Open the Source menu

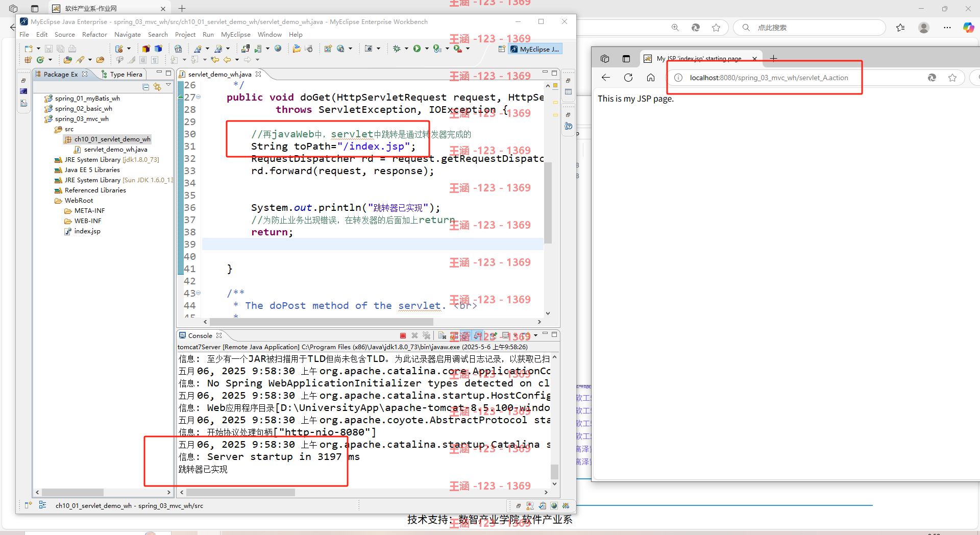(x=65, y=34)
